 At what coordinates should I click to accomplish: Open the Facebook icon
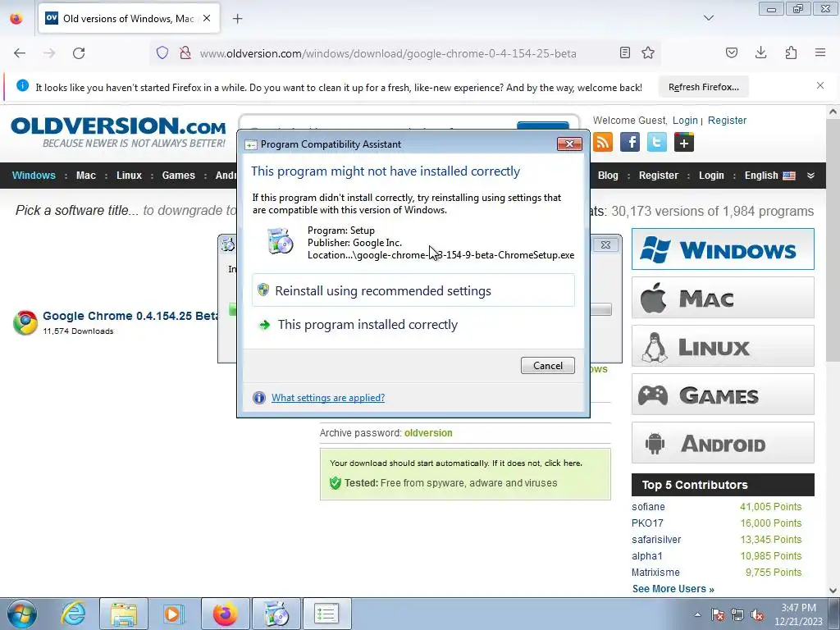[630, 142]
